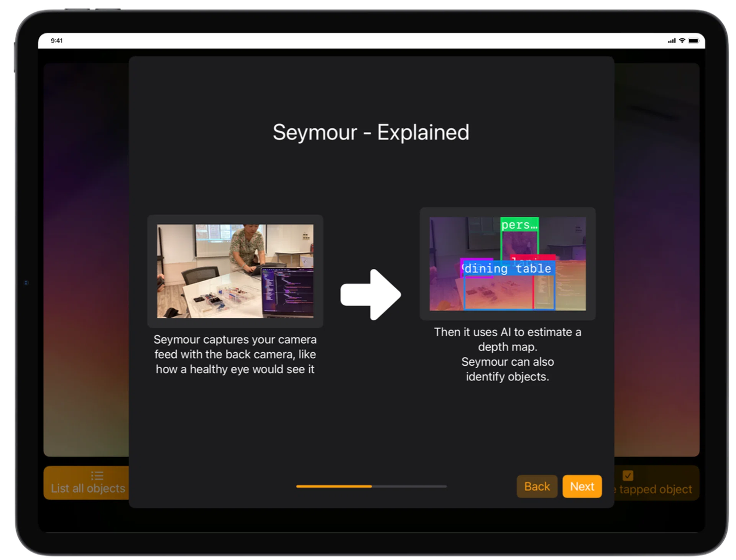
Task: Tap the battery status icon
Action: click(694, 41)
